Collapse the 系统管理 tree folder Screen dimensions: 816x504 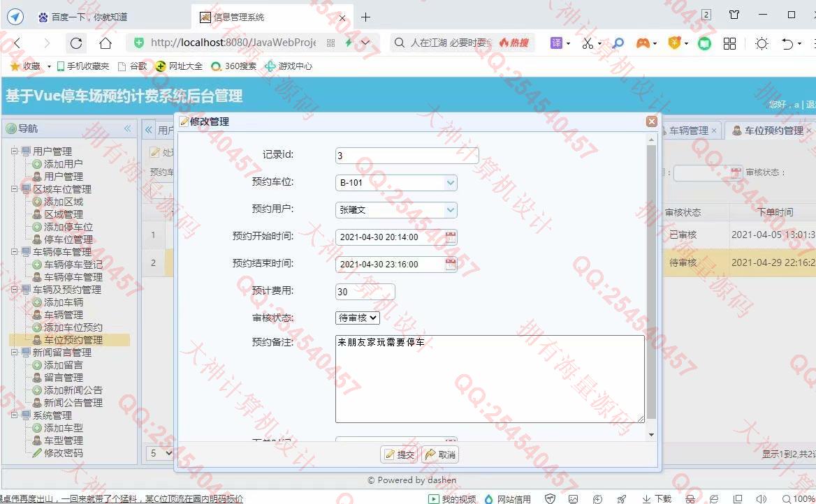click(x=15, y=415)
